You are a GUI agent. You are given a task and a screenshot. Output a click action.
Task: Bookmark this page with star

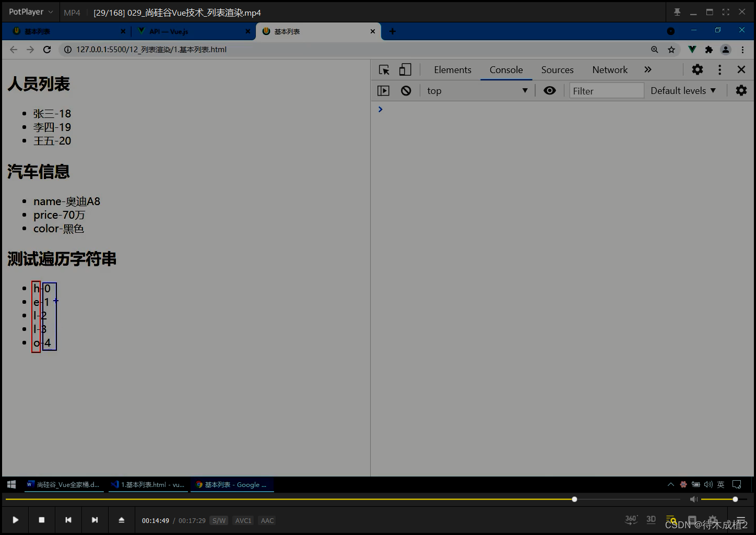tap(671, 50)
